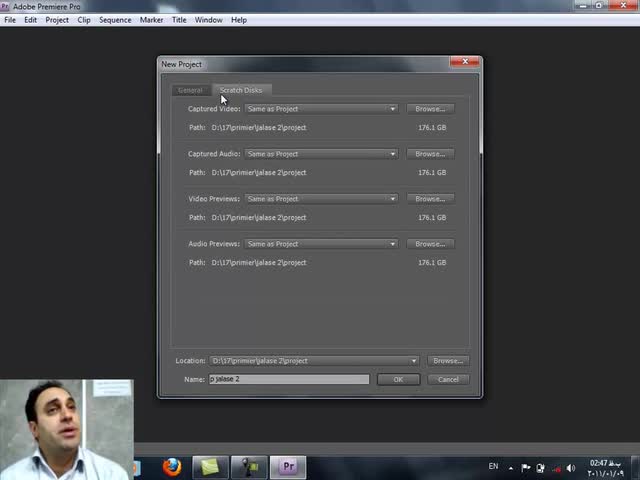640x480 pixels.
Task: Open the project Location dropdown
Action: pyautogui.click(x=314, y=361)
